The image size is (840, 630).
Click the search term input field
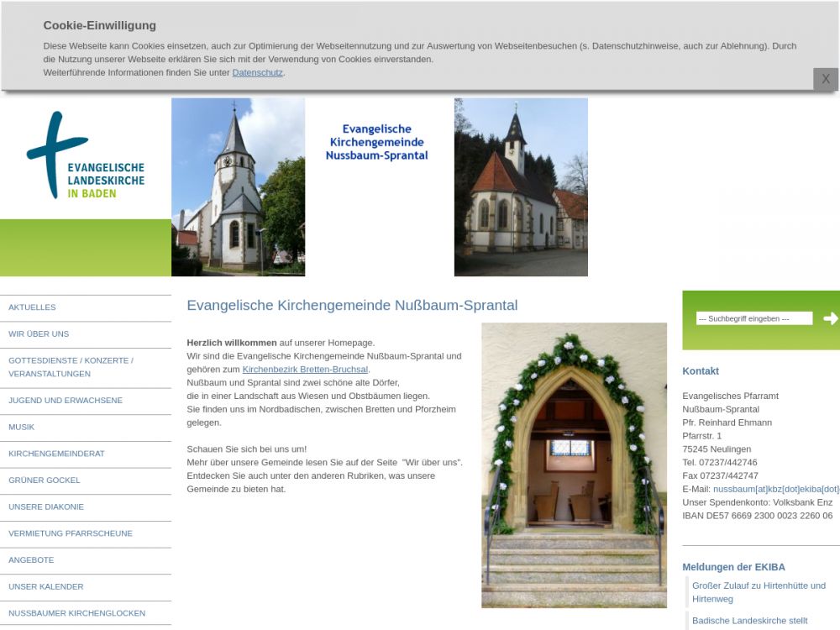tap(753, 318)
